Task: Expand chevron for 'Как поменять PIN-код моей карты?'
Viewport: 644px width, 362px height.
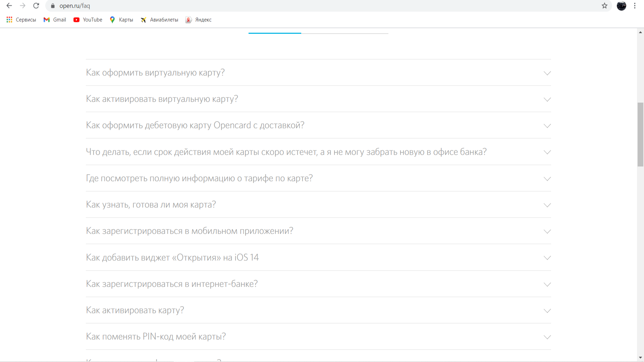Action: pyautogui.click(x=547, y=337)
